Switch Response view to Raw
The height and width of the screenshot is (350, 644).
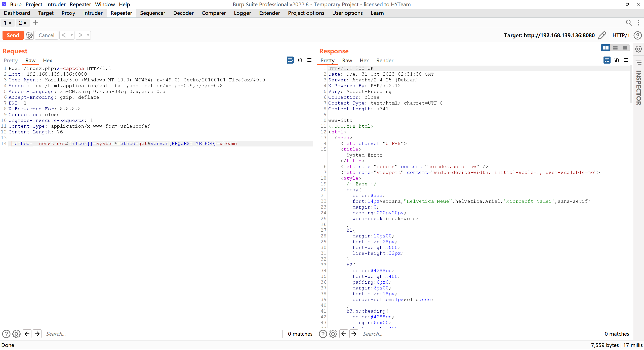347,61
